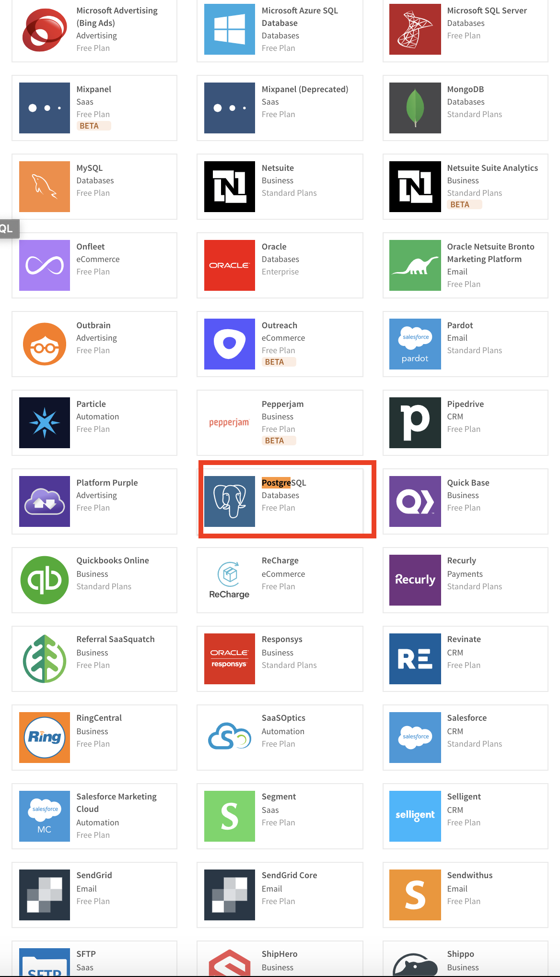The width and height of the screenshot is (560, 977).
Task: Open the PostgreSQL integration title
Action: (x=284, y=483)
